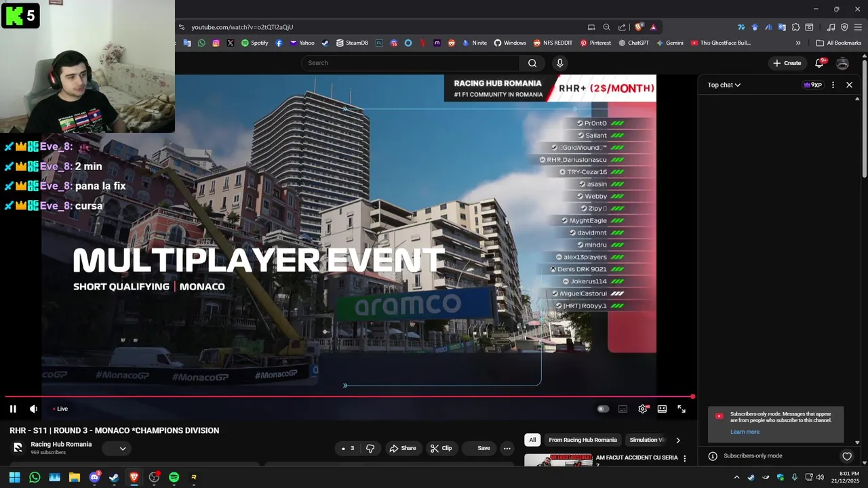Create a clip with Clip button
Image resolution: width=868 pixels, height=488 pixels.
point(441,448)
